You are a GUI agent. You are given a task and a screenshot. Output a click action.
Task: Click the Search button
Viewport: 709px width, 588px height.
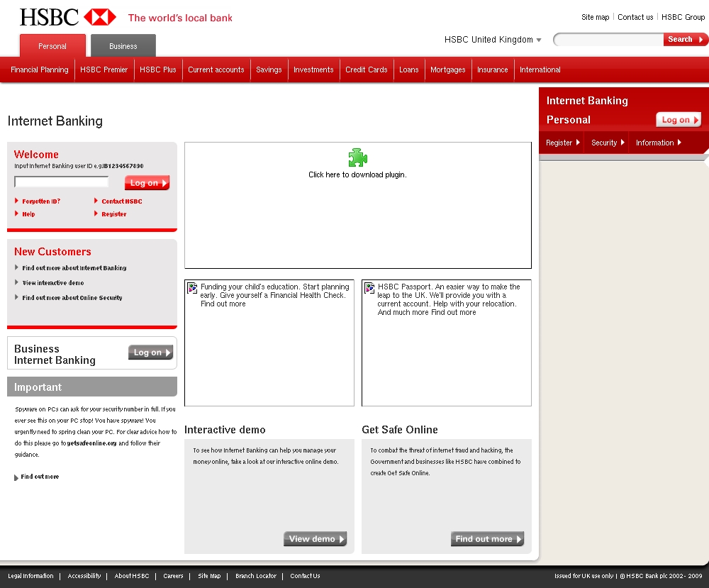pyautogui.click(x=685, y=39)
